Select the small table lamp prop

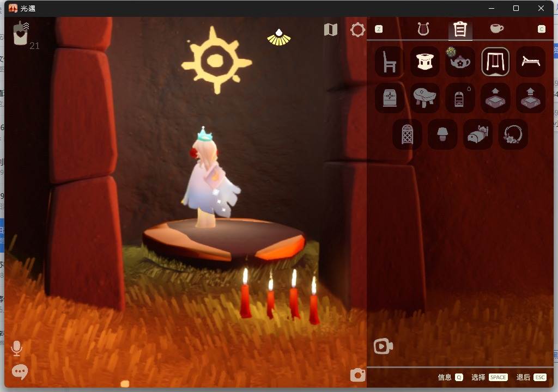(442, 134)
